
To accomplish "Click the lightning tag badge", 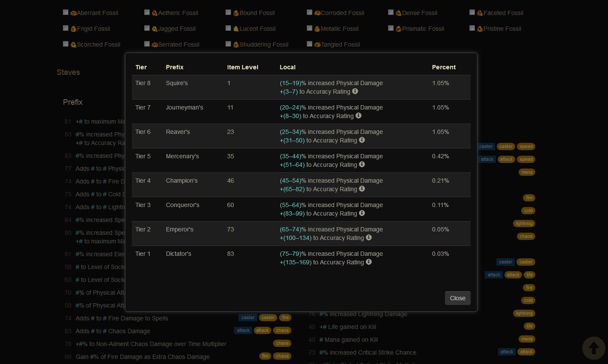I will pyautogui.click(x=524, y=223).
